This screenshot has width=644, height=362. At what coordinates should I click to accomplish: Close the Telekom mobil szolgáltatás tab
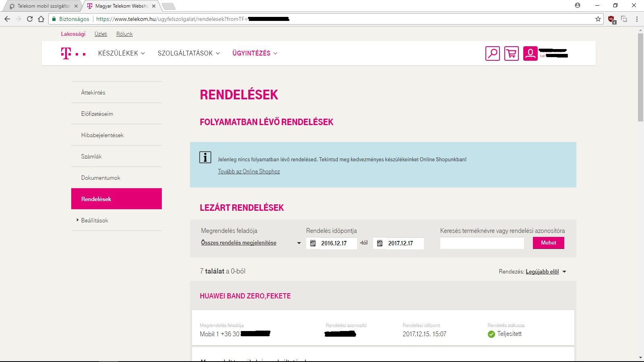click(x=76, y=6)
